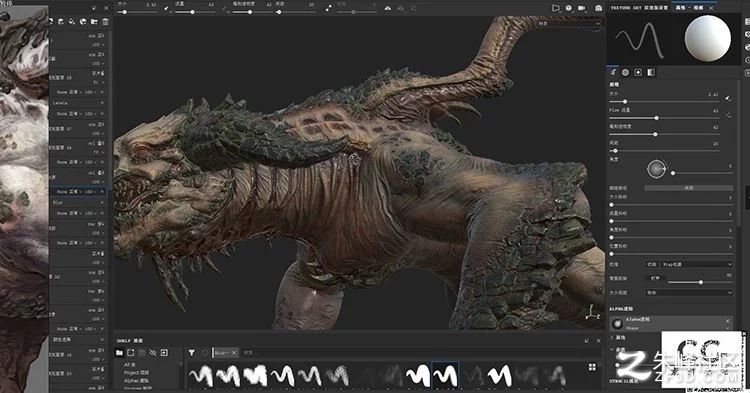Click the crossed-eye hide icon in Shelf toolbar

pyautogui.click(x=153, y=353)
